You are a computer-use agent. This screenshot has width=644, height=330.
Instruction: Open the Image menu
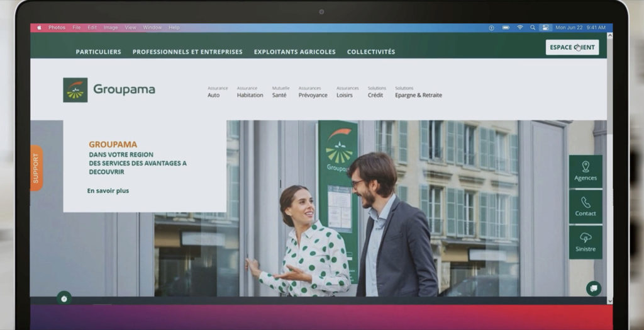(111, 28)
